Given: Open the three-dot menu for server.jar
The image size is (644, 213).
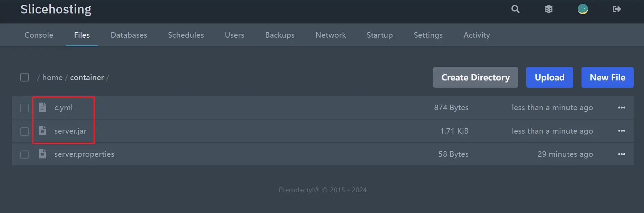Looking at the screenshot, I should click(622, 131).
